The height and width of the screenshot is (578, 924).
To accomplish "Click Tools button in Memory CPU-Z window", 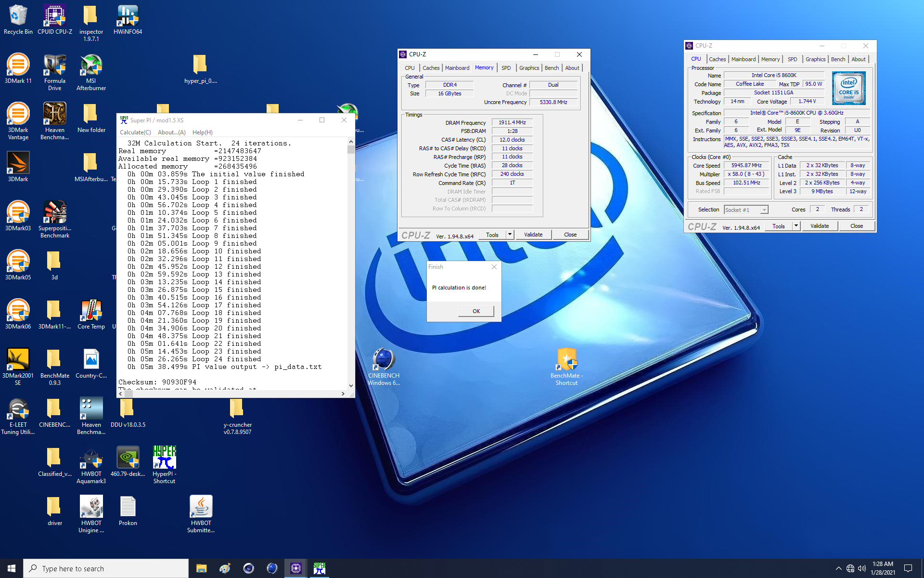I will click(492, 235).
